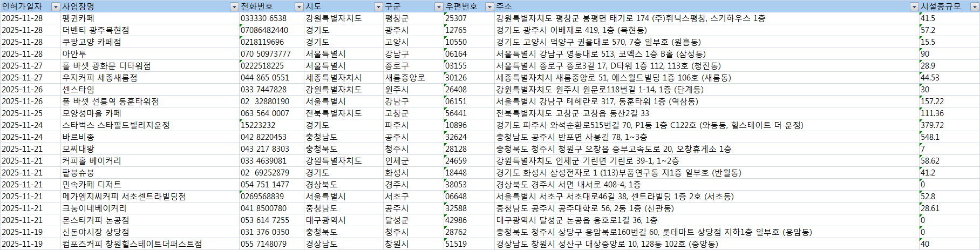Select the facility size cell 379.72
Image resolution: width=980 pixels, height=250 pixels.
point(949,125)
